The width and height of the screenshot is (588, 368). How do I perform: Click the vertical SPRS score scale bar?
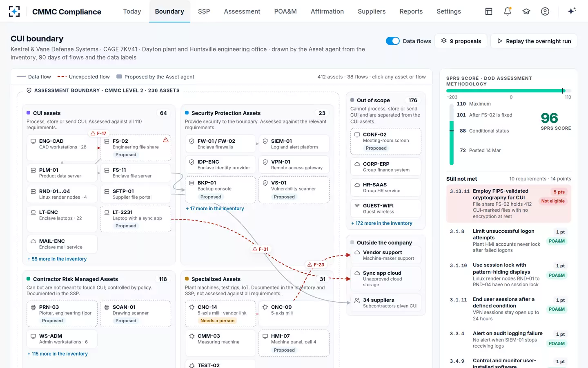(452, 134)
